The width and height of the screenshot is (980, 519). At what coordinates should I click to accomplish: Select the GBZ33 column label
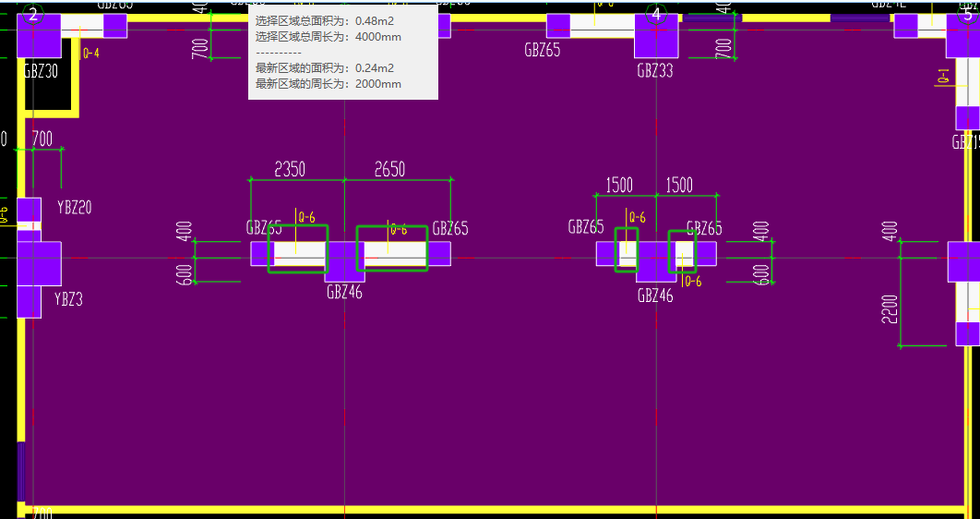655,71
